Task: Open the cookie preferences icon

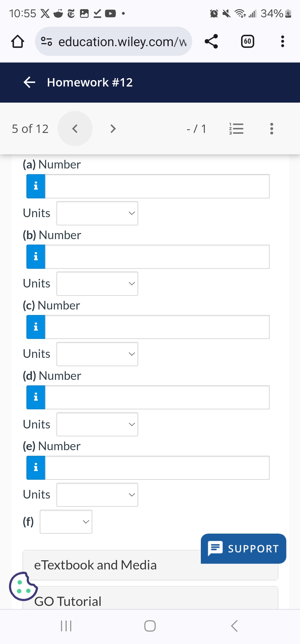Action: click(x=23, y=586)
